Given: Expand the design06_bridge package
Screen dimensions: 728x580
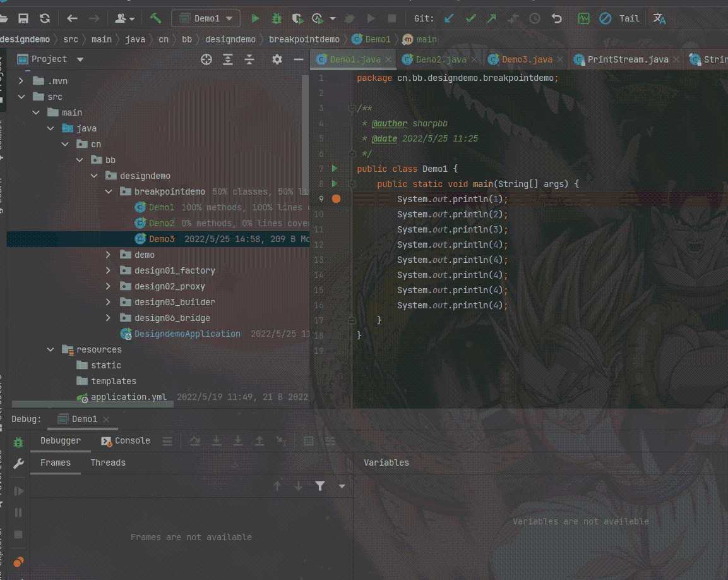Looking at the screenshot, I should pos(108,318).
